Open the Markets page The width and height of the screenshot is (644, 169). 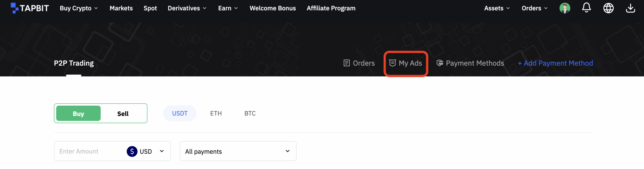[x=121, y=8]
